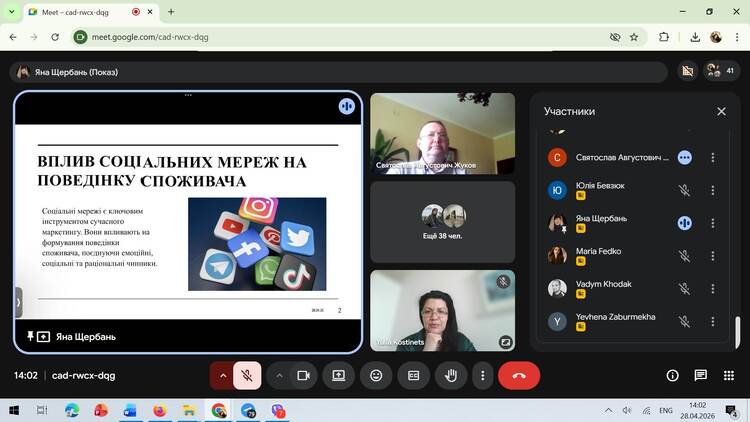
Task: Open audio settings arrow next to microphone
Action: pyautogui.click(x=222, y=376)
